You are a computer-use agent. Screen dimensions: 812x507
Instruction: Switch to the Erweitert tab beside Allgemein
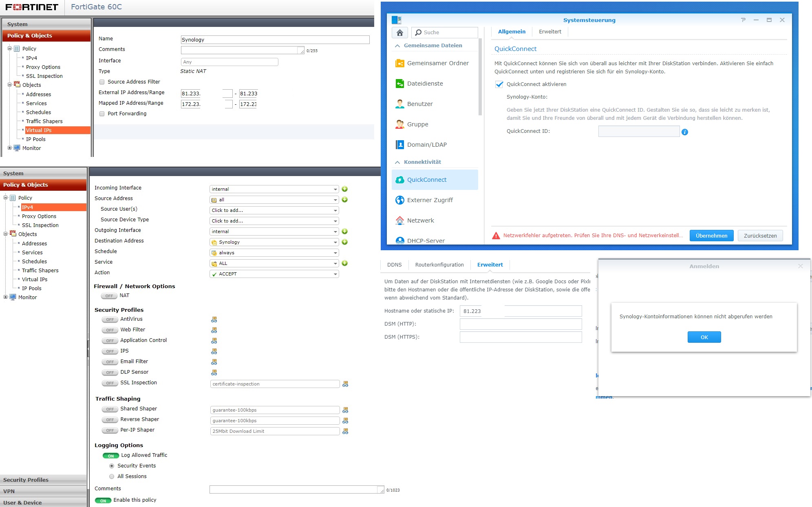[x=550, y=32]
